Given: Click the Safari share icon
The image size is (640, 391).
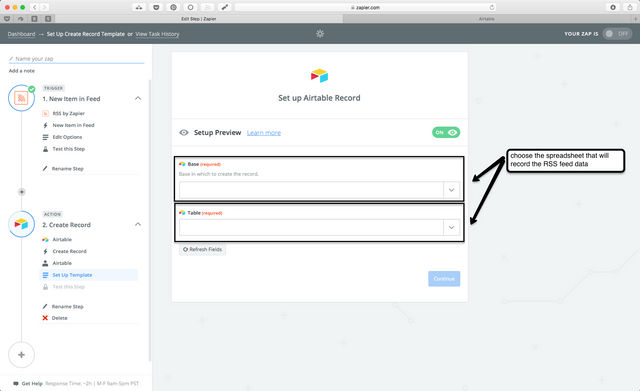Looking at the screenshot, I should tap(630, 7).
